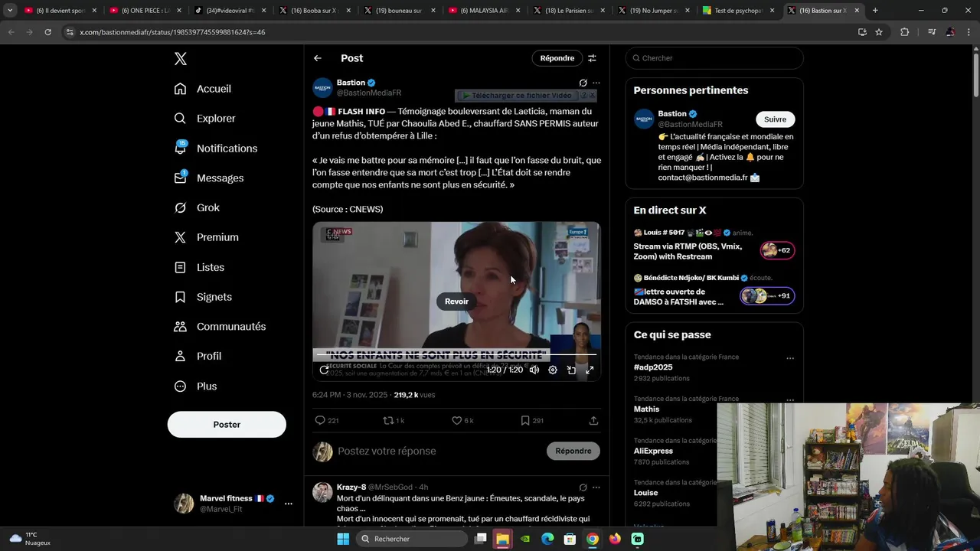Screen dimensions: 980x551
Task: Click the reply icon showing 221
Action: tap(327, 420)
